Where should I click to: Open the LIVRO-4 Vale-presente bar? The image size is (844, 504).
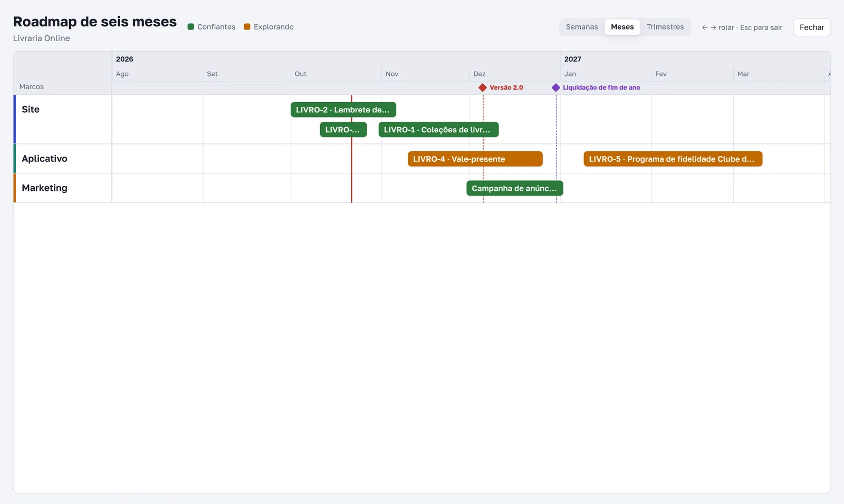tap(475, 159)
